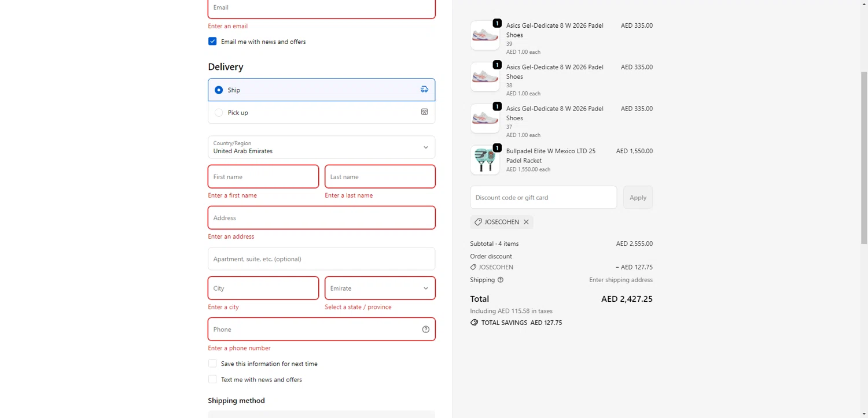Image resolution: width=868 pixels, height=418 pixels.
Task: Click the '− AED 127.75' discount amount
Action: click(x=634, y=267)
